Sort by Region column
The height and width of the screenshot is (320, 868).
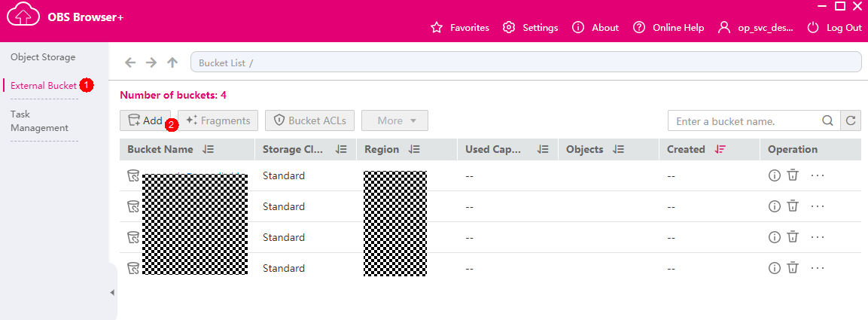[415, 150]
